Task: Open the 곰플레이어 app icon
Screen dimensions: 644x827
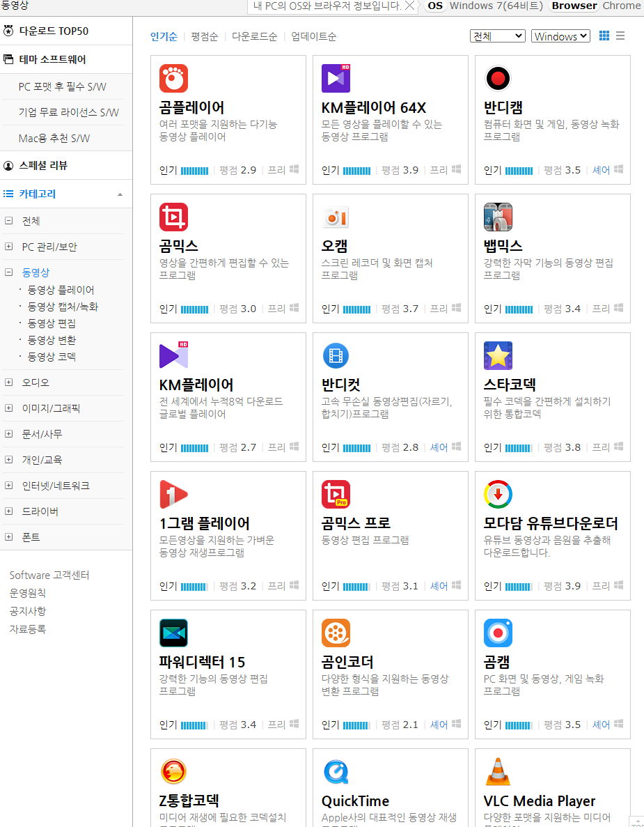Action: click(173, 79)
